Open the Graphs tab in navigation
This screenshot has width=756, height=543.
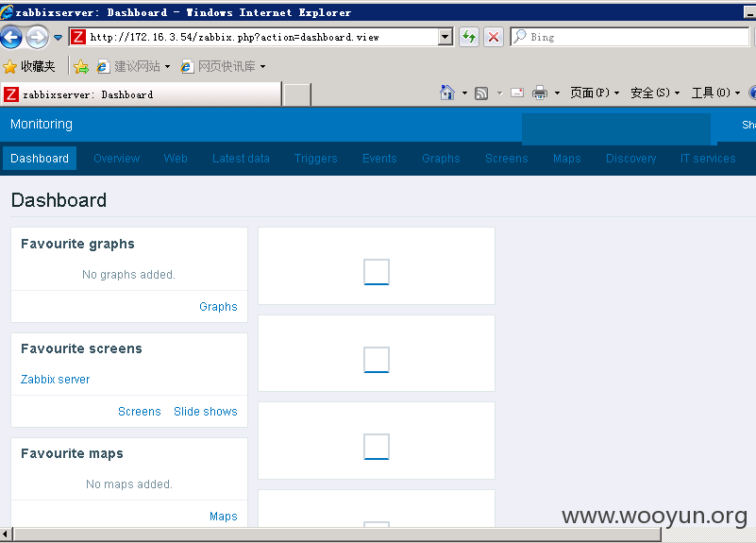point(441,158)
